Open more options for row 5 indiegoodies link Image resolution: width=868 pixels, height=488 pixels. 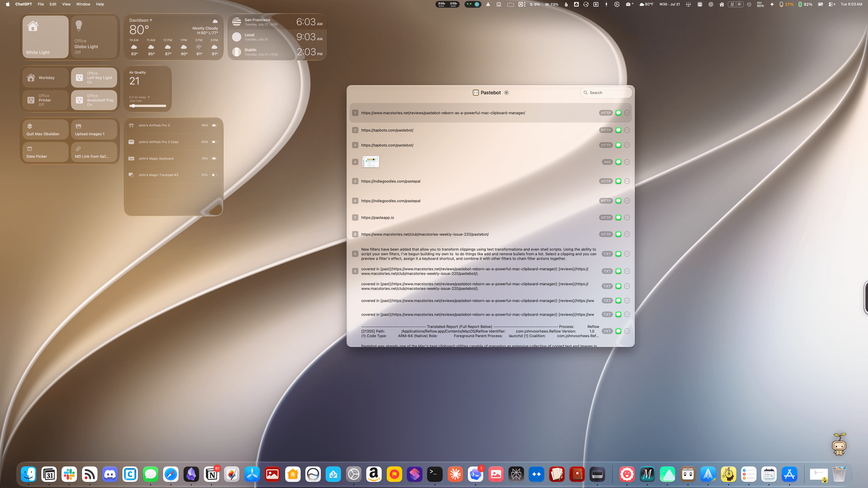(627, 181)
